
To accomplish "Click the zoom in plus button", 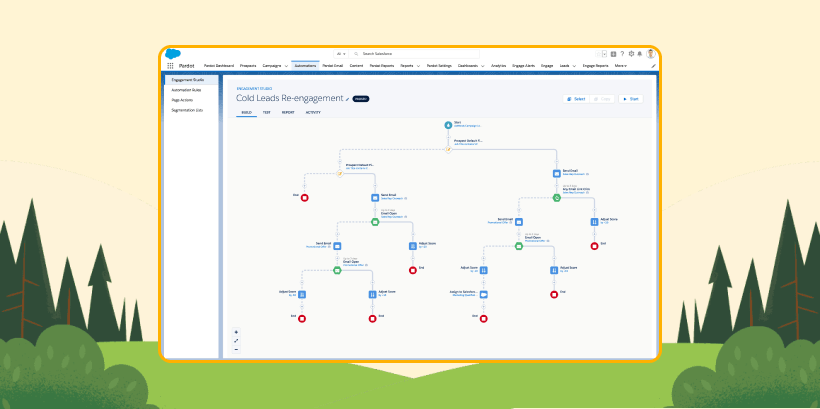I will point(236,331).
